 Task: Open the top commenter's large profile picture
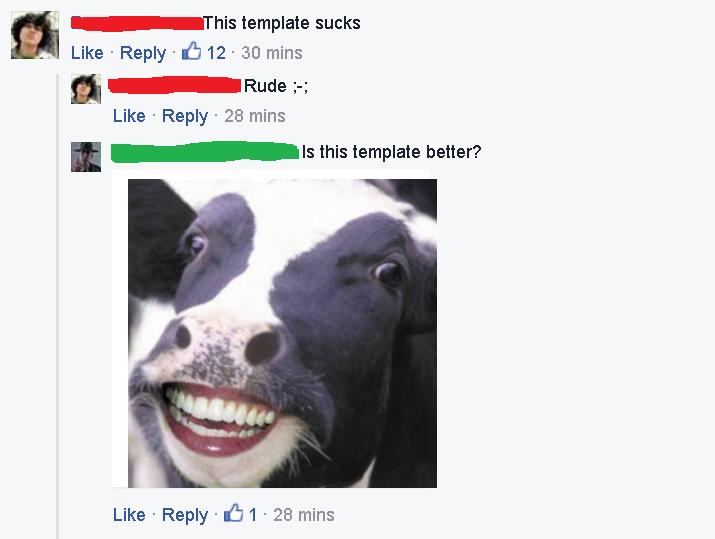click(35, 35)
